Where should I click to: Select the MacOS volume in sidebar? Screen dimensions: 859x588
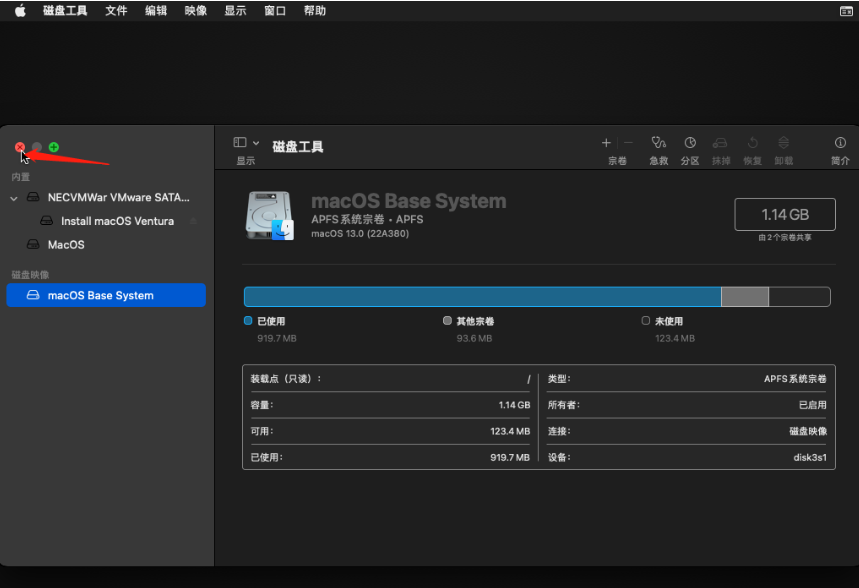pos(66,245)
